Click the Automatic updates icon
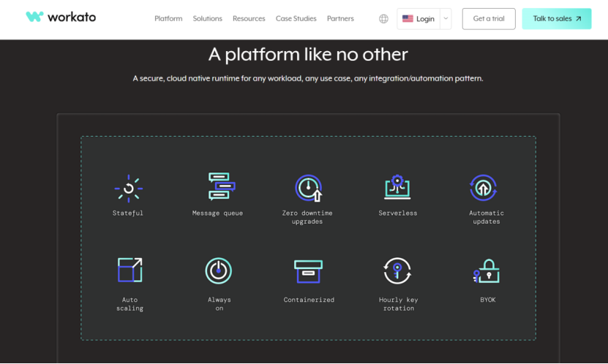The height and width of the screenshot is (364, 608). click(483, 188)
